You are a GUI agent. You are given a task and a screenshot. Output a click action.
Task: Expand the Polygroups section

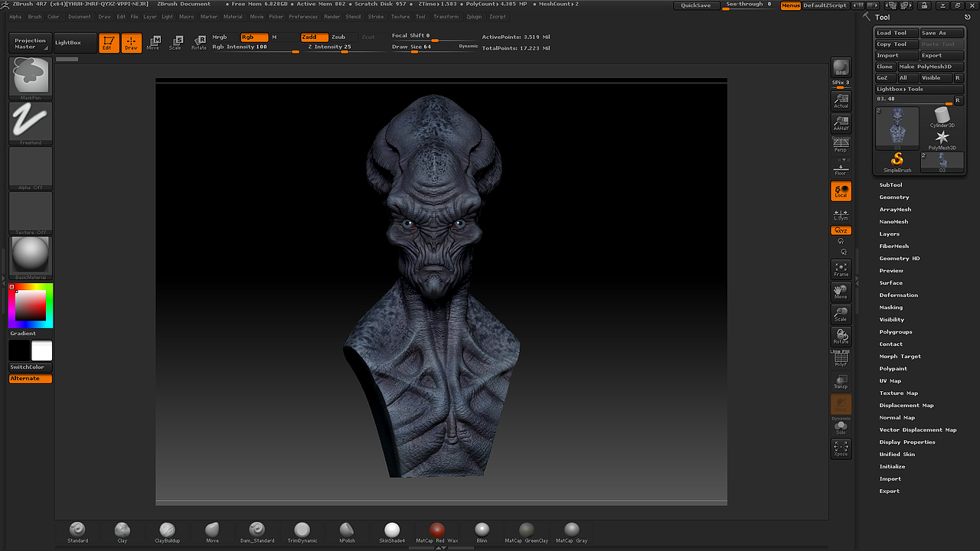tap(896, 332)
